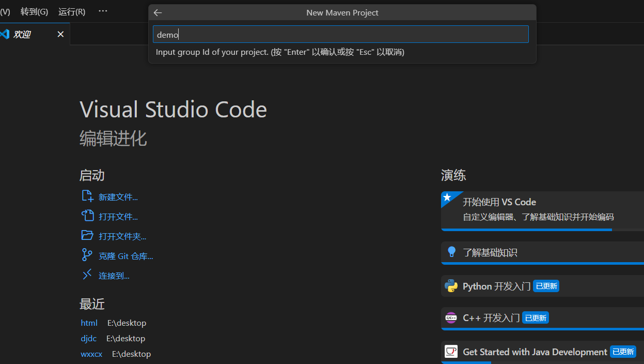Open the 了解基础知识 walkthrough
Screen dimensions: 644x364
(542, 253)
